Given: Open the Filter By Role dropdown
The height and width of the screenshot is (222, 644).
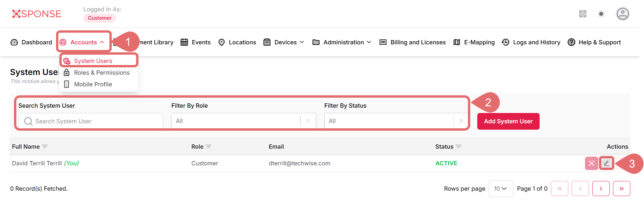Looking at the screenshot, I should [243, 121].
